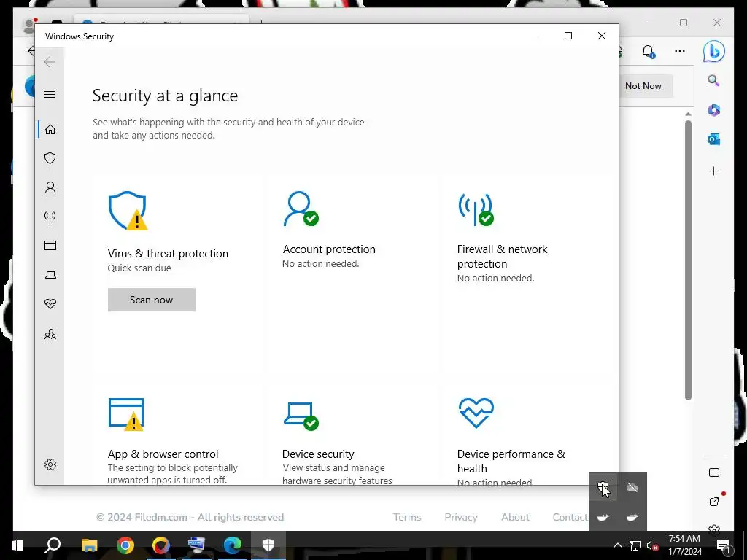
Task: Open Outlook icon in Edge sidebar
Action: [713, 139]
